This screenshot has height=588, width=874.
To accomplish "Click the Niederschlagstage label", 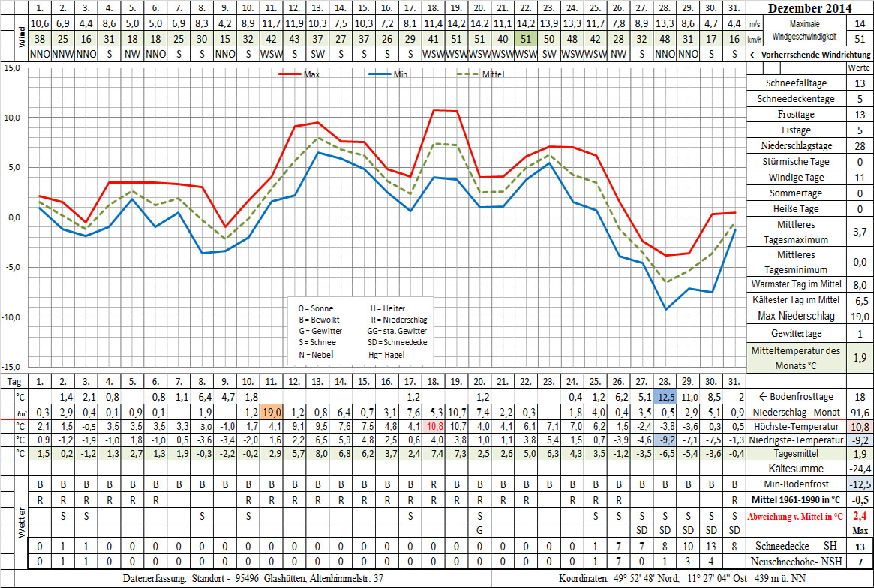I will pos(796,146).
